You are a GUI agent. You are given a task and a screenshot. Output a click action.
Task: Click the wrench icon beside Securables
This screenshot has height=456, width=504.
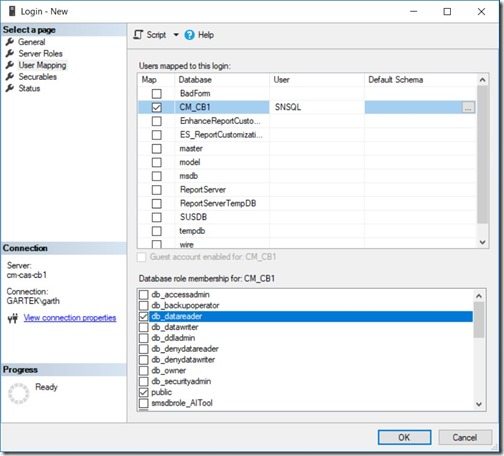[10, 77]
